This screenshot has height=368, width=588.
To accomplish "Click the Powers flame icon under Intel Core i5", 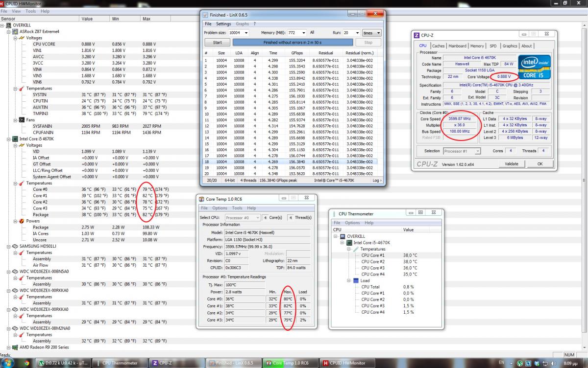I will [x=21, y=221].
